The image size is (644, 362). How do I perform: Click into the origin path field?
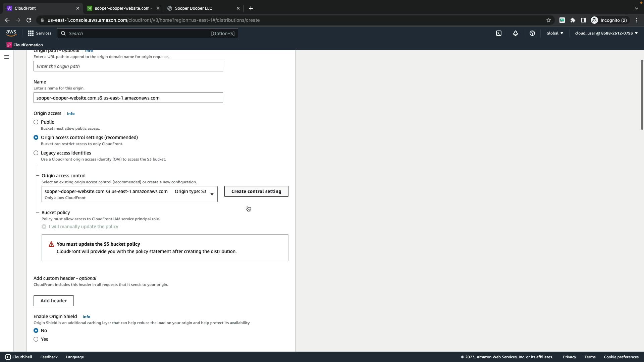[128, 66]
